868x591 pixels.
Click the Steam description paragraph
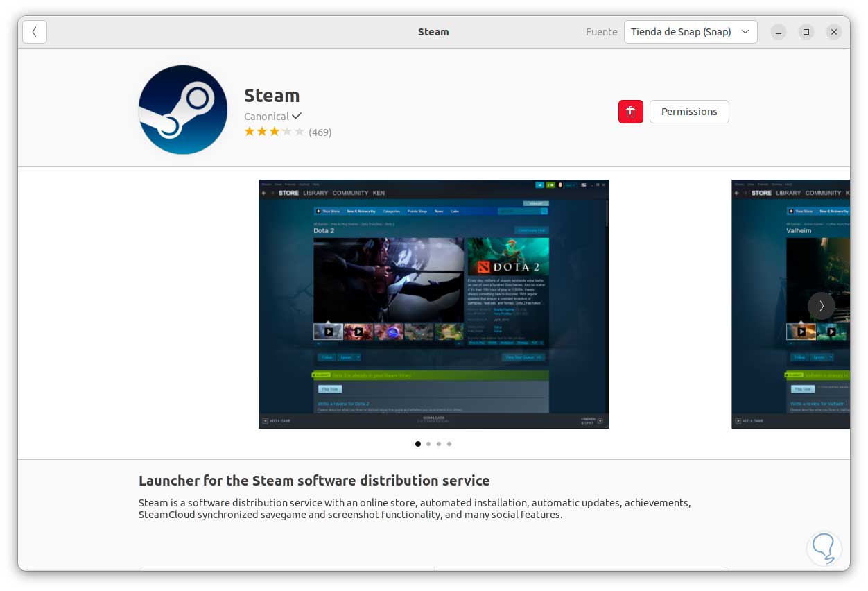(x=415, y=508)
